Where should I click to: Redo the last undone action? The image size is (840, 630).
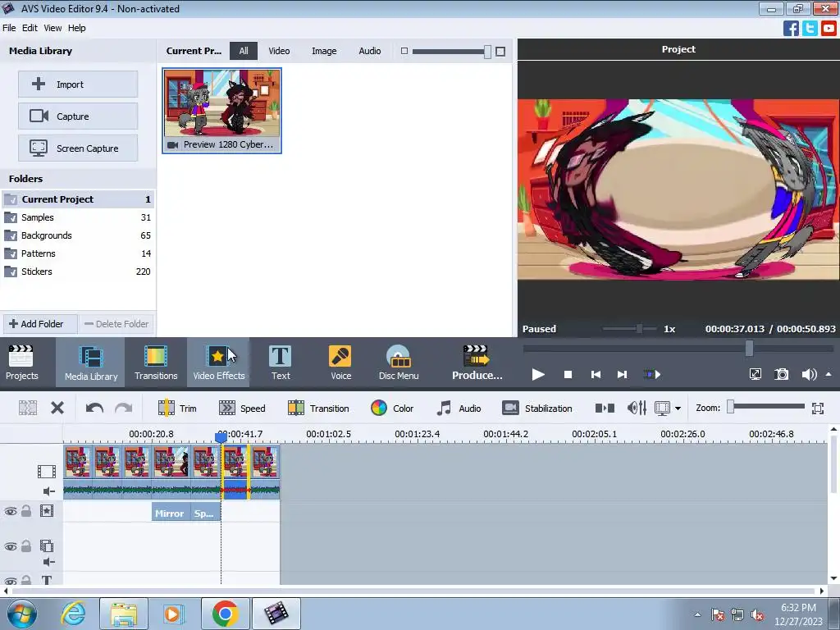(x=123, y=409)
